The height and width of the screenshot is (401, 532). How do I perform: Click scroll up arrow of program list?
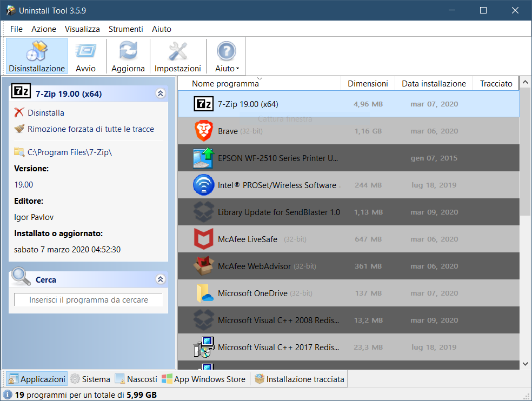(x=525, y=82)
